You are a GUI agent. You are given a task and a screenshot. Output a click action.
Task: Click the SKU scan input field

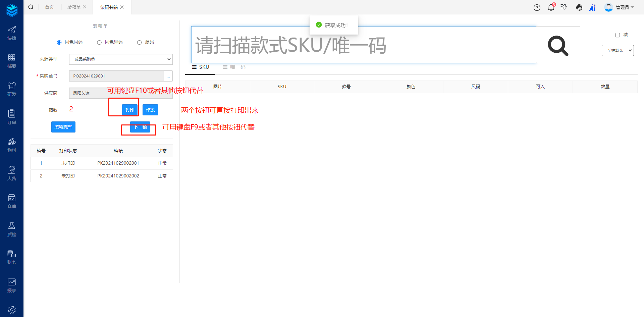point(363,45)
